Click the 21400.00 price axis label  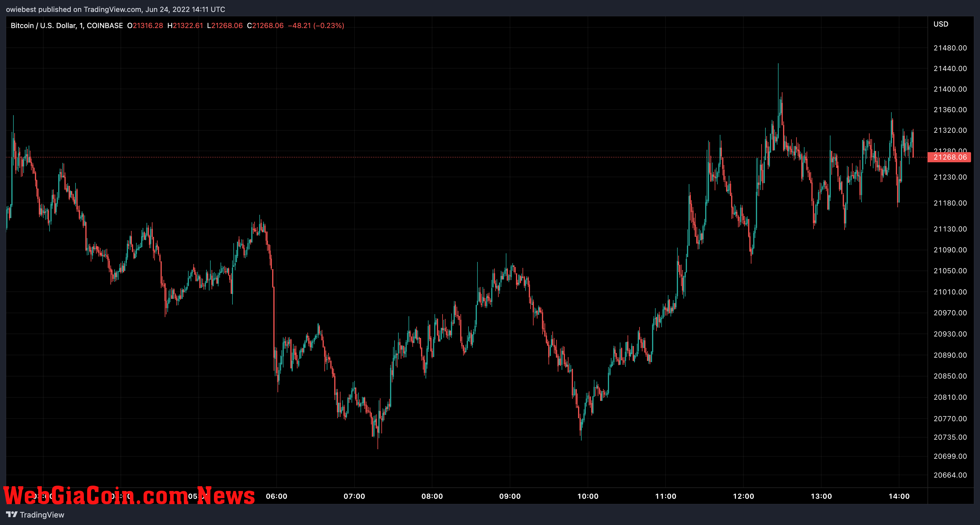950,89
